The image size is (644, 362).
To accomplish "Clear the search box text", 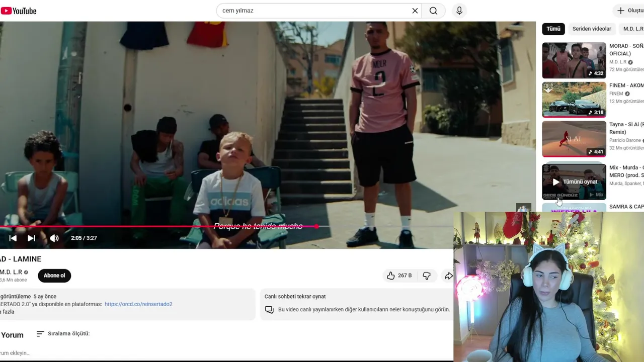I will tap(415, 11).
